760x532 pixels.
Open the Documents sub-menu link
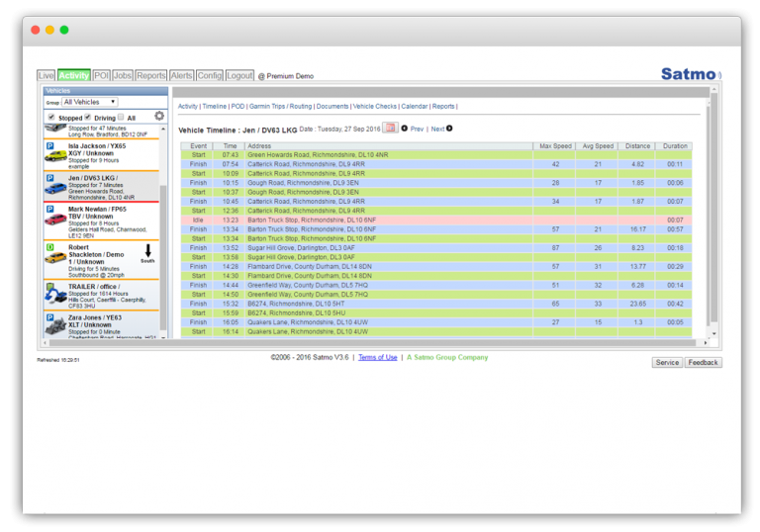(x=332, y=106)
